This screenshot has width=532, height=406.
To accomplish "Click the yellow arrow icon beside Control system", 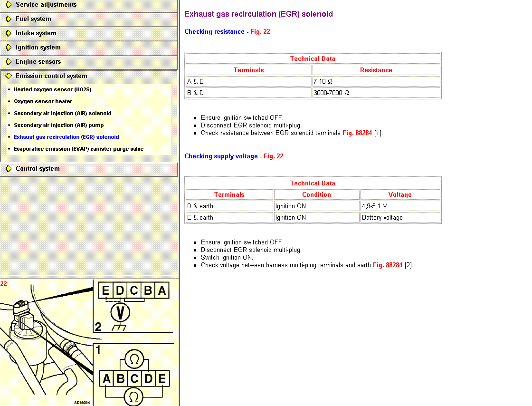I will (9, 169).
